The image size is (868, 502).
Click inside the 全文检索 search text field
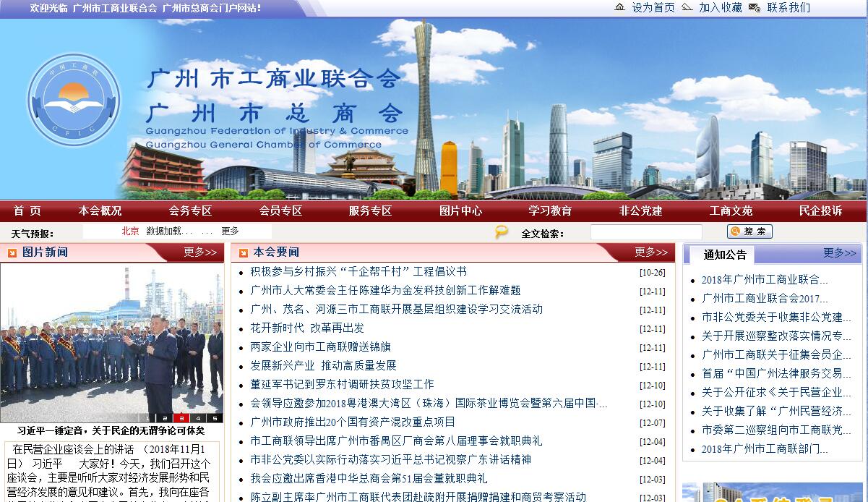pos(645,232)
